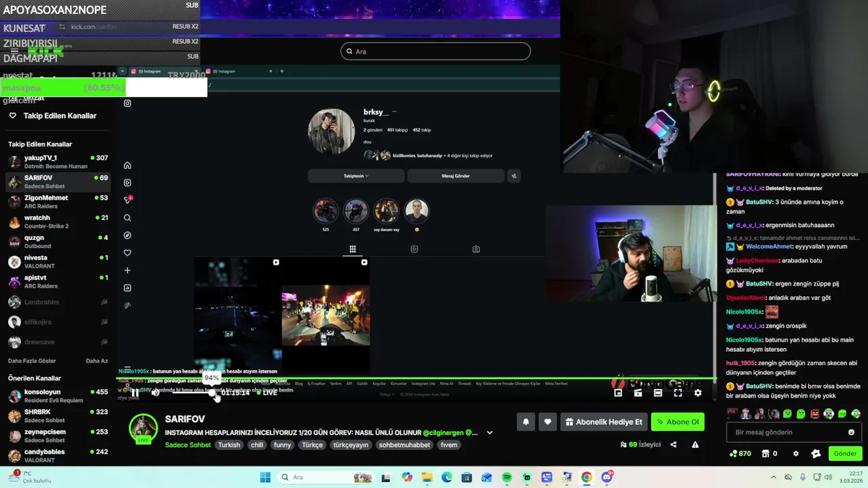Open SHRBRK recommended channel
Viewport: 868px width, 488px height.
58,415
